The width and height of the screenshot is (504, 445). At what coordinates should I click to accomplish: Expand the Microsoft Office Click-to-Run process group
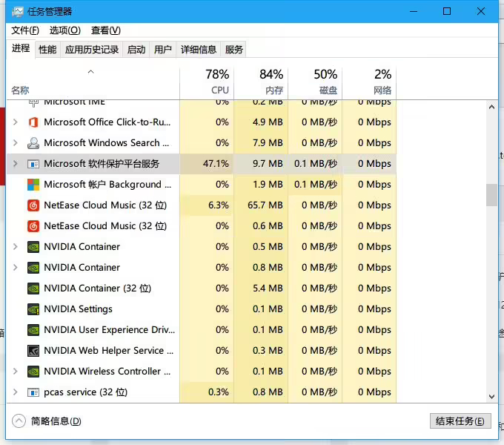16,122
